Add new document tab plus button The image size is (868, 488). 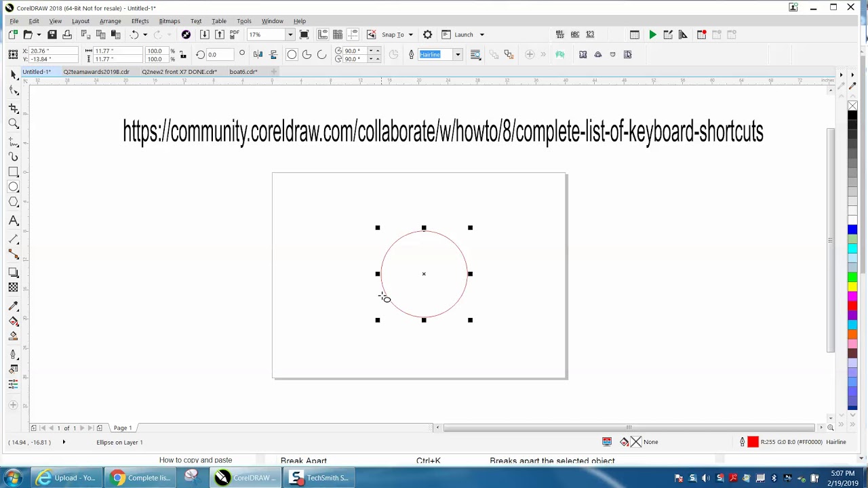tap(274, 72)
